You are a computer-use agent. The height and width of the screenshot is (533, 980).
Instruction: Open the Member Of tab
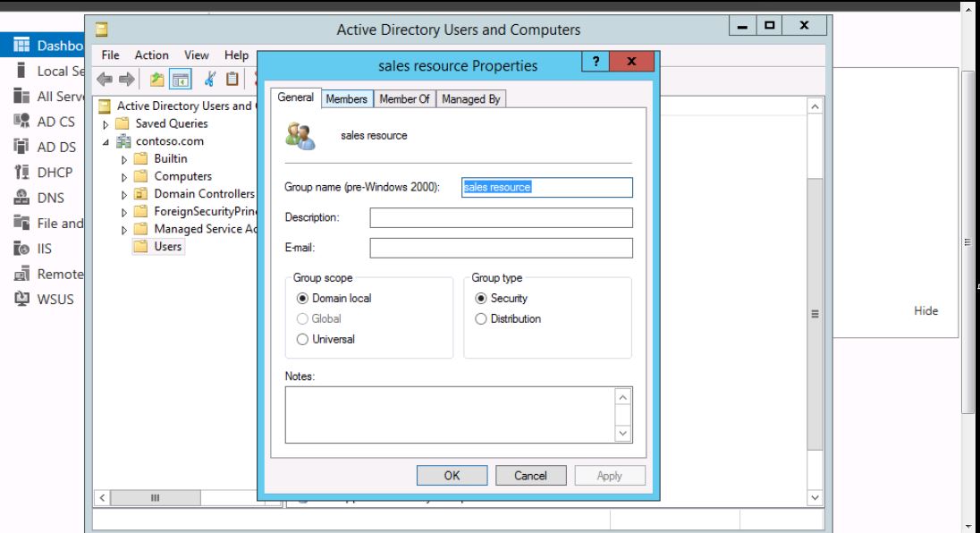pos(404,98)
